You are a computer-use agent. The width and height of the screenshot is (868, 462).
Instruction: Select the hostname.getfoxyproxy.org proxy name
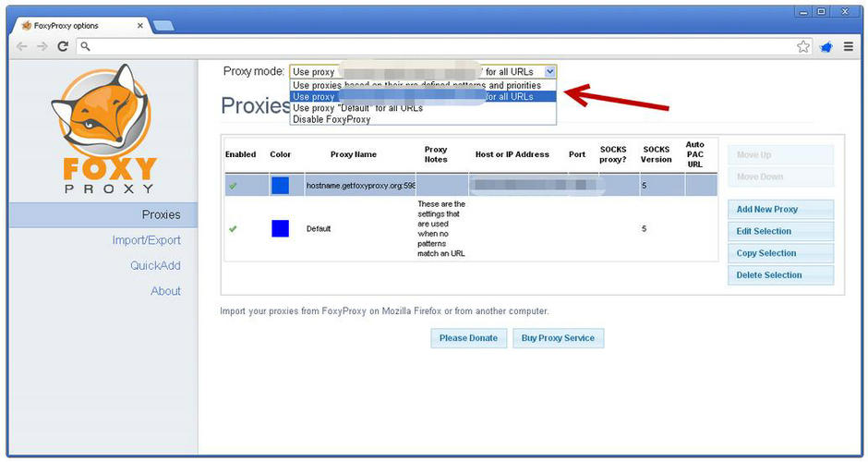coord(360,186)
